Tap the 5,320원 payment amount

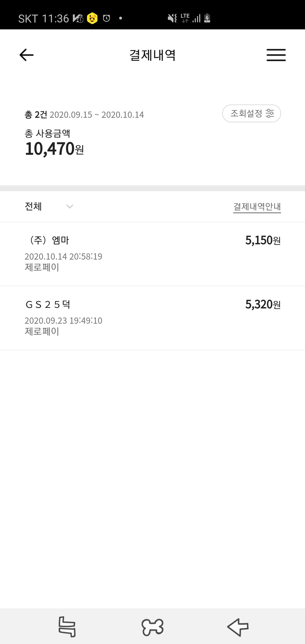coord(263,304)
